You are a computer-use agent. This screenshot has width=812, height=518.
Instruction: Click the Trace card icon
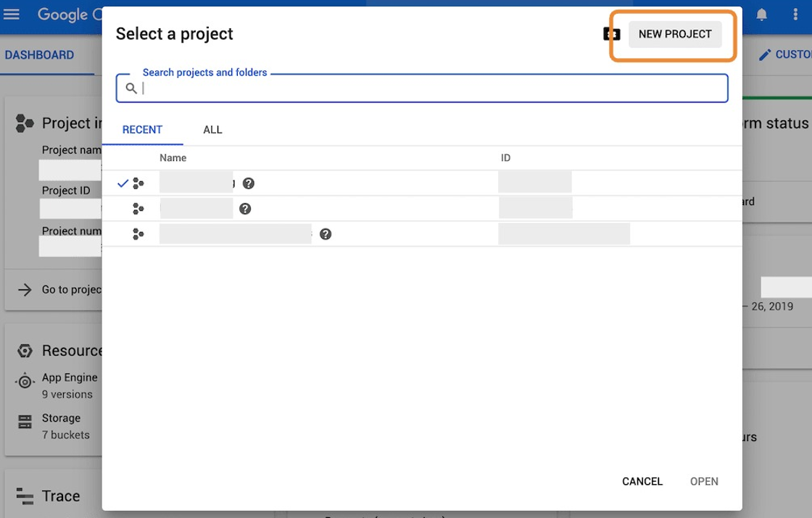(x=25, y=496)
